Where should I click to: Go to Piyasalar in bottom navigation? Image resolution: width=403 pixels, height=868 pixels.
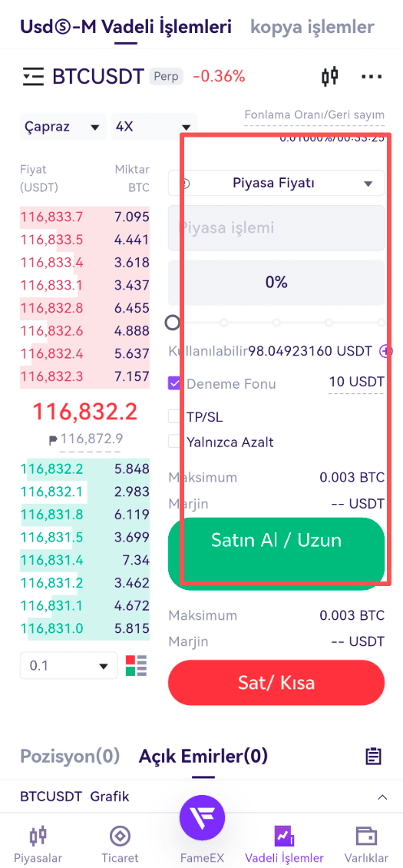coord(38,843)
